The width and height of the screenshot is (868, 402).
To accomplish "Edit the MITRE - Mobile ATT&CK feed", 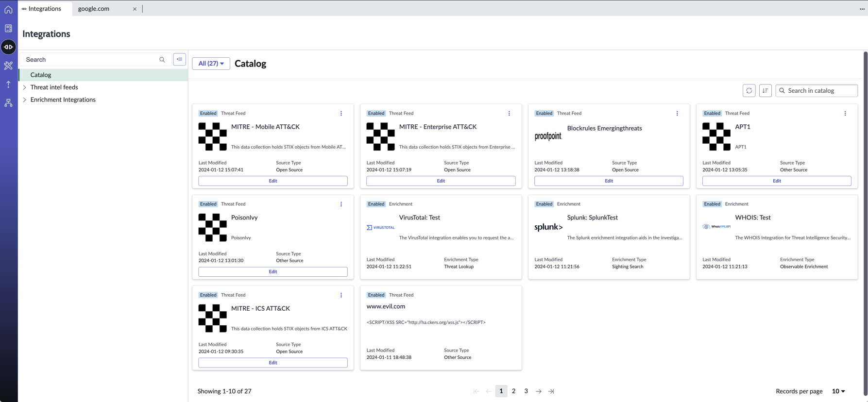I will [x=273, y=181].
